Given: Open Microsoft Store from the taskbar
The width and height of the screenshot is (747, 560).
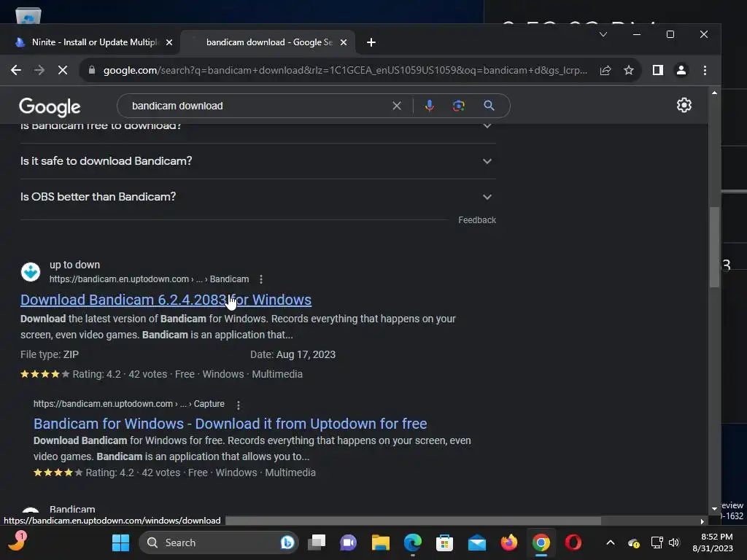Looking at the screenshot, I should pos(444,542).
